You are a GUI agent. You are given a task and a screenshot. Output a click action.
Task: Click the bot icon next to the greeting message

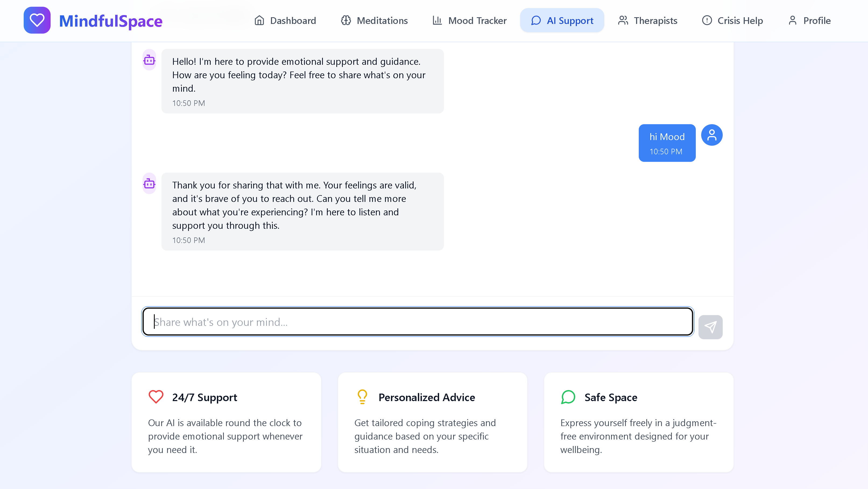click(x=149, y=60)
